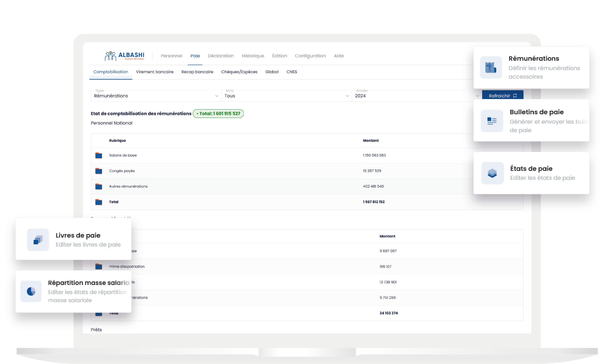Open the Configuration menu
This screenshot has height=364, width=605.
click(310, 56)
